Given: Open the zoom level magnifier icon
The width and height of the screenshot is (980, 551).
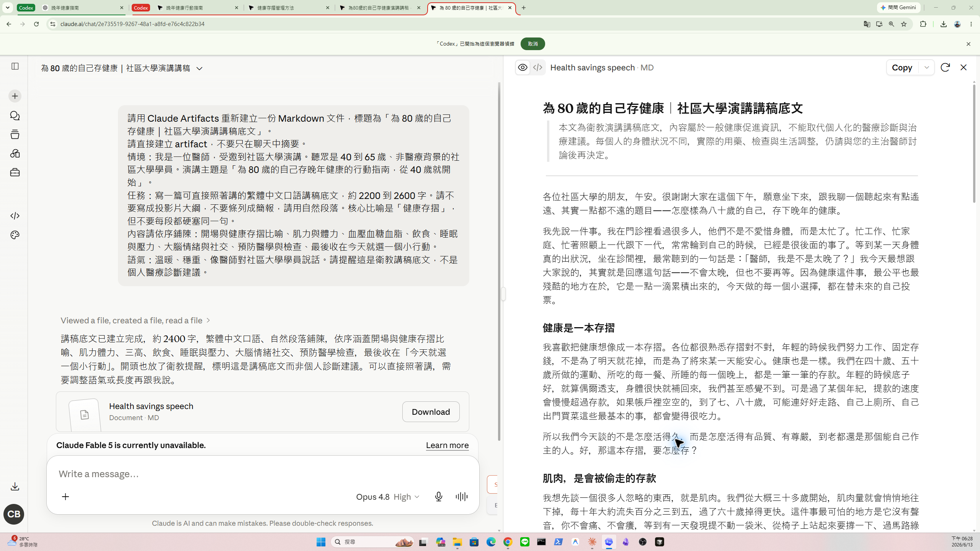Looking at the screenshot, I should coord(892,24).
